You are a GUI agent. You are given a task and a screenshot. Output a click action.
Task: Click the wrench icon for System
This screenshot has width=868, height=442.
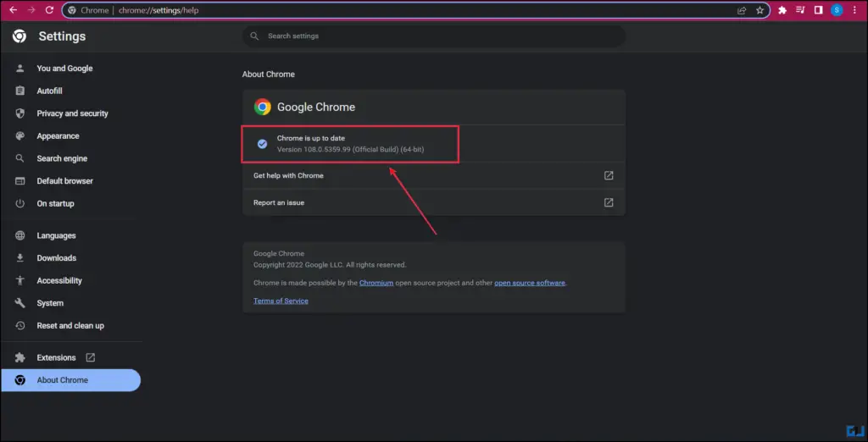20,303
